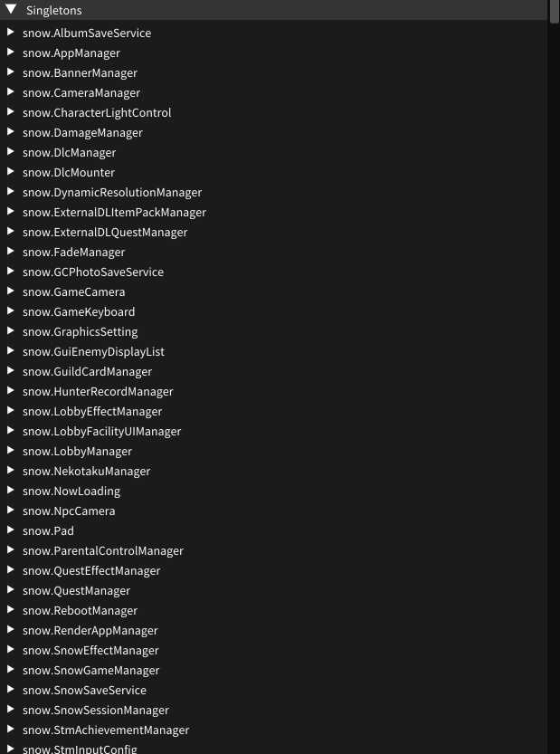560x754 pixels.
Task: Expand the snow.DamageManager disclosure triangle
Action: tap(10, 132)
